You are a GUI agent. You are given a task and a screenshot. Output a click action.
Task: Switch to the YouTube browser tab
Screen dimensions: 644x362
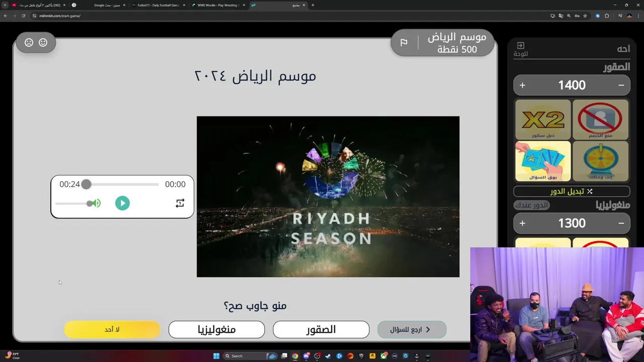pyautogui.click(x=39, y=5)
